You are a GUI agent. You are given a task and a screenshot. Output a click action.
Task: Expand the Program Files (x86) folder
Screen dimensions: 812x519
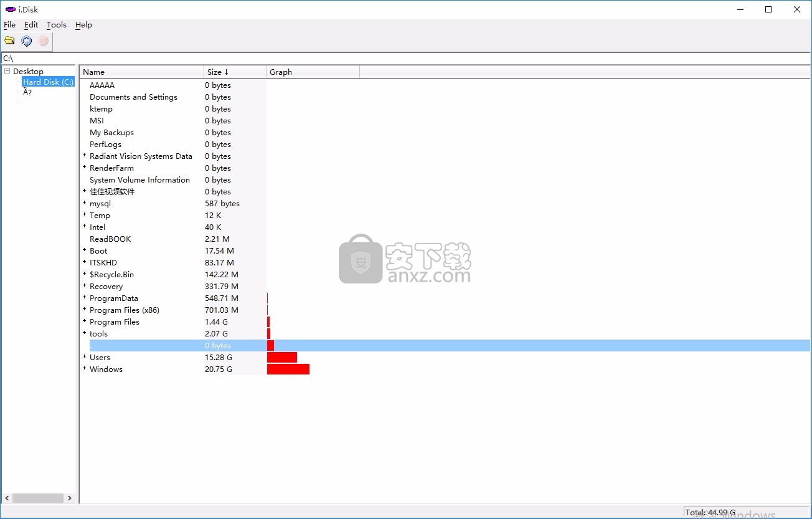[85, 310]
